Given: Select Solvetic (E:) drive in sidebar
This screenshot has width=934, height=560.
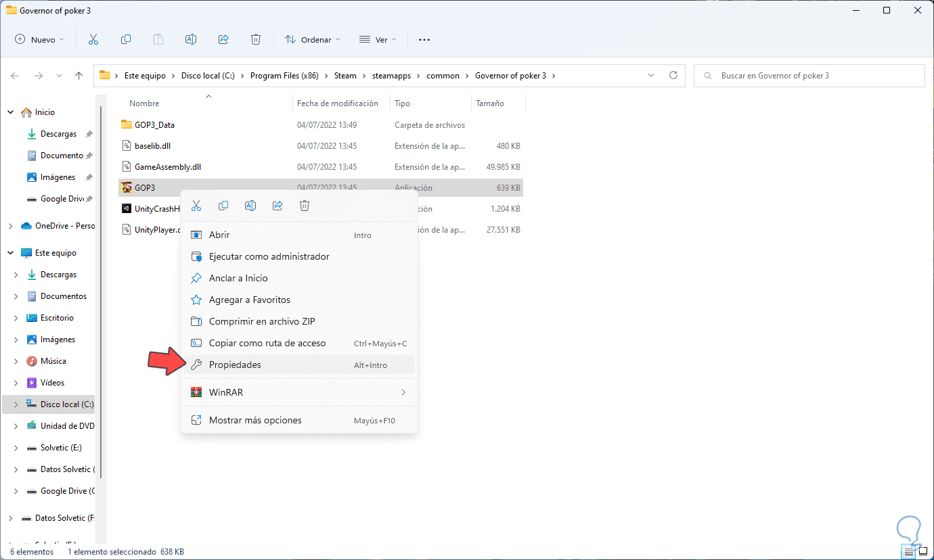Looking at the screenshot, I should click(62, 448).
